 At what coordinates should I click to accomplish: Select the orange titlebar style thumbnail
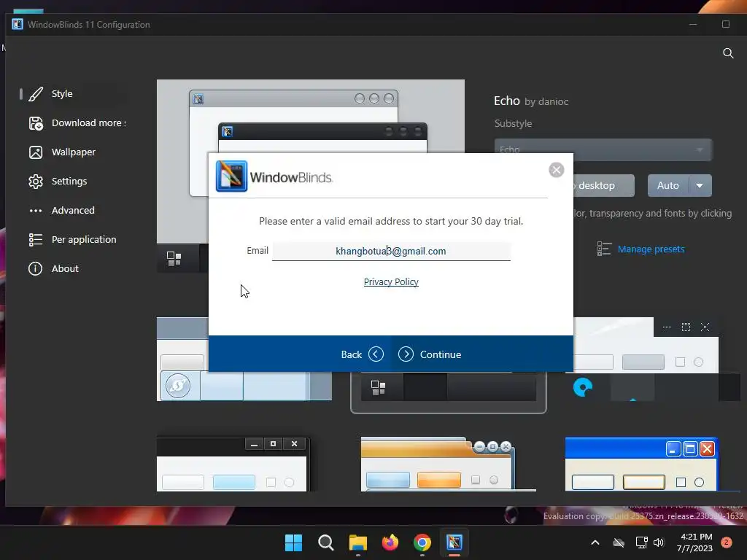[x=449, y=464]
